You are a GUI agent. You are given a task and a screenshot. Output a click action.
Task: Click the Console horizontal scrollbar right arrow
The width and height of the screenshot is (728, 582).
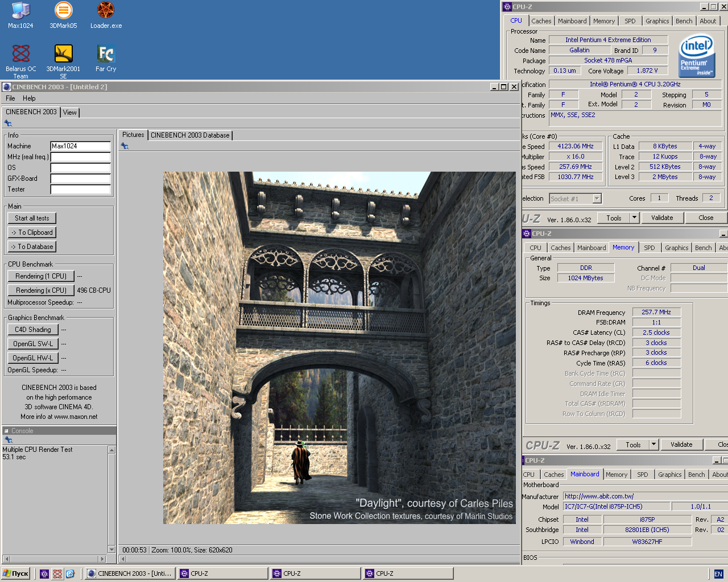coord(102,558)
